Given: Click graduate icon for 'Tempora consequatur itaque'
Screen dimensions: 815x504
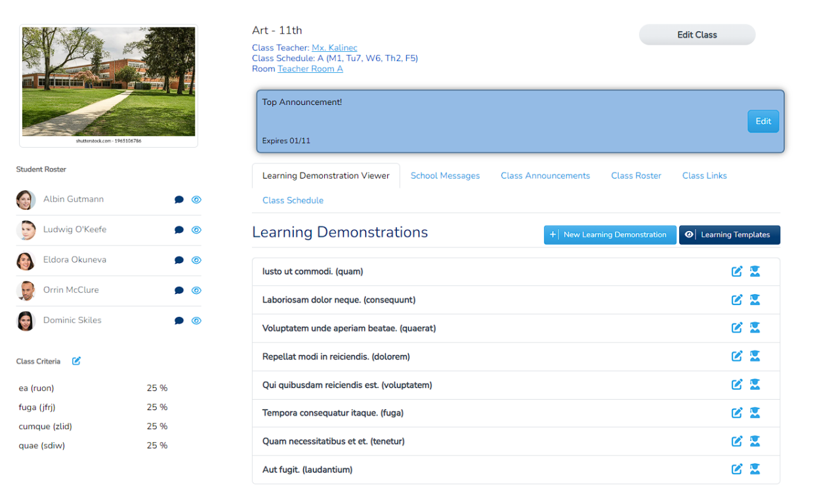Looking at the screenshot, I should pos(755,413).
